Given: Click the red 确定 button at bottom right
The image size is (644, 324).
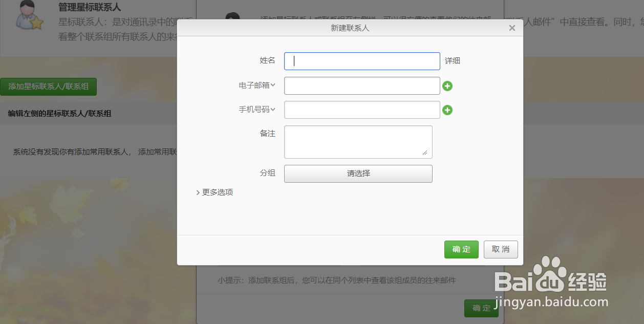Looking at the screenshot, I should (481, 308).
